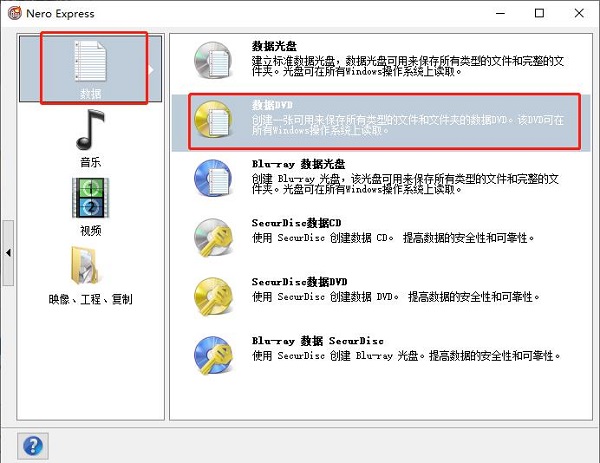Image resolution: width=600 pixels, height=463 pixels.
Task: Click the 数据DVD yellow disc icon
Action: [213, 119]
